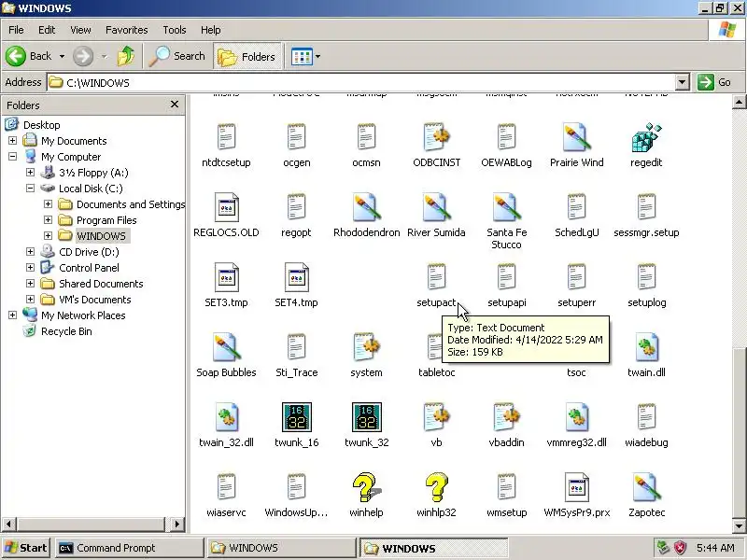Open the Views button dropdown
The height and width of the screenshot is (560, 747).
pos(317,56)
